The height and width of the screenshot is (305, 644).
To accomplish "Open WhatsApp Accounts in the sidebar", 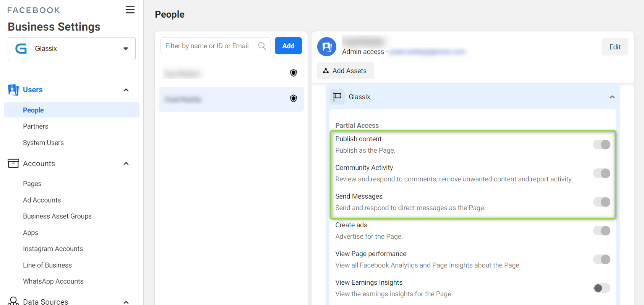I will coord(53,281).
